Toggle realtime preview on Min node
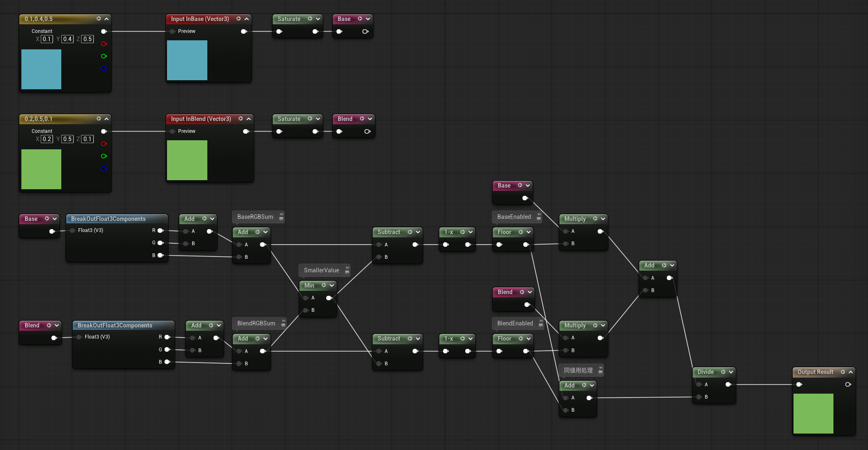Image resolution: width=868 pixels, height=450 pixels. pyautogui.click(x=324, y=285)
